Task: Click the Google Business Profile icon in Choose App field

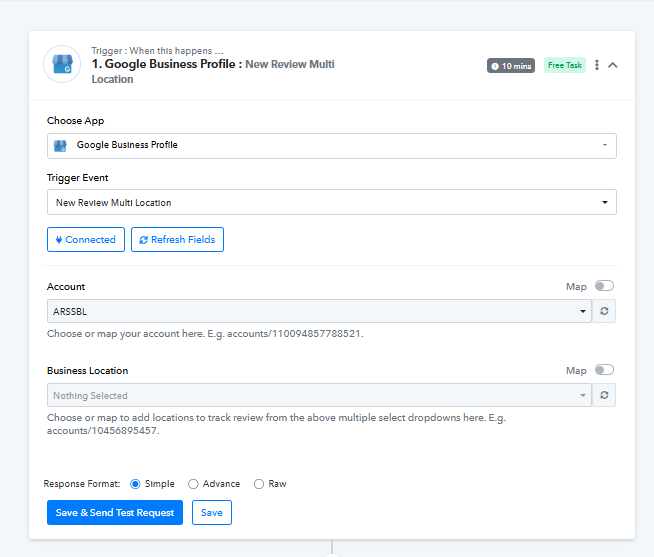Action: pos(60,146)
